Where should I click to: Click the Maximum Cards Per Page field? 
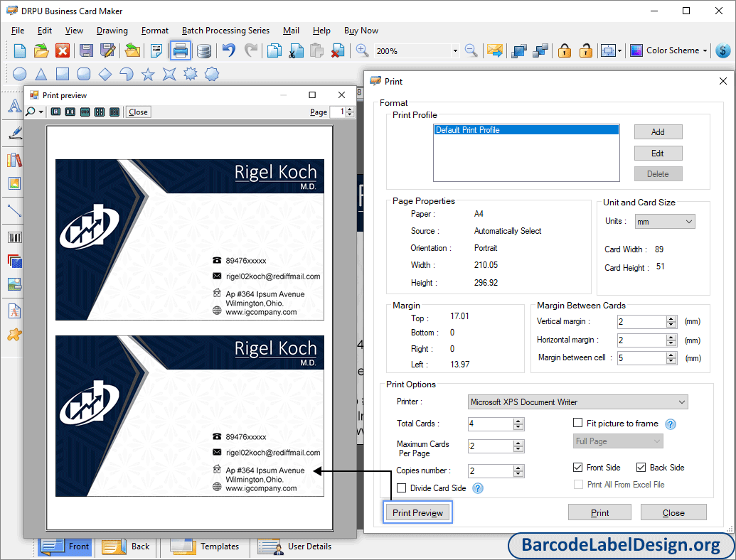point(491,446)
